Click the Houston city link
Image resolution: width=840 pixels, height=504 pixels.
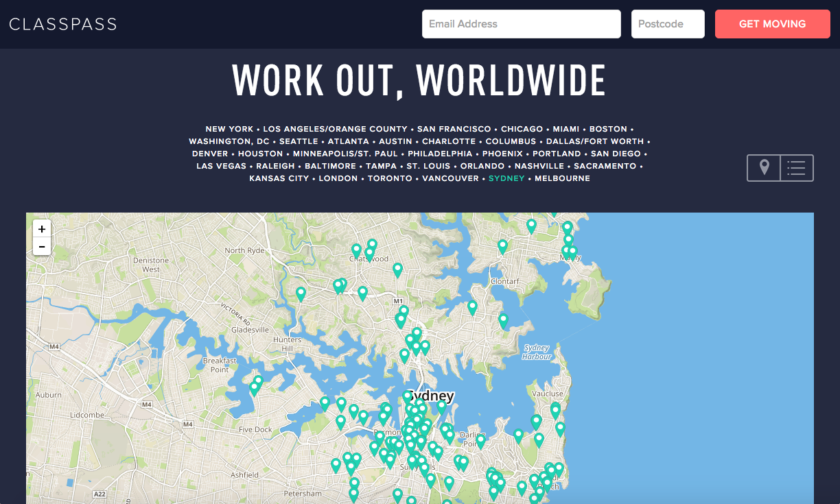click(x=261, y=154)
